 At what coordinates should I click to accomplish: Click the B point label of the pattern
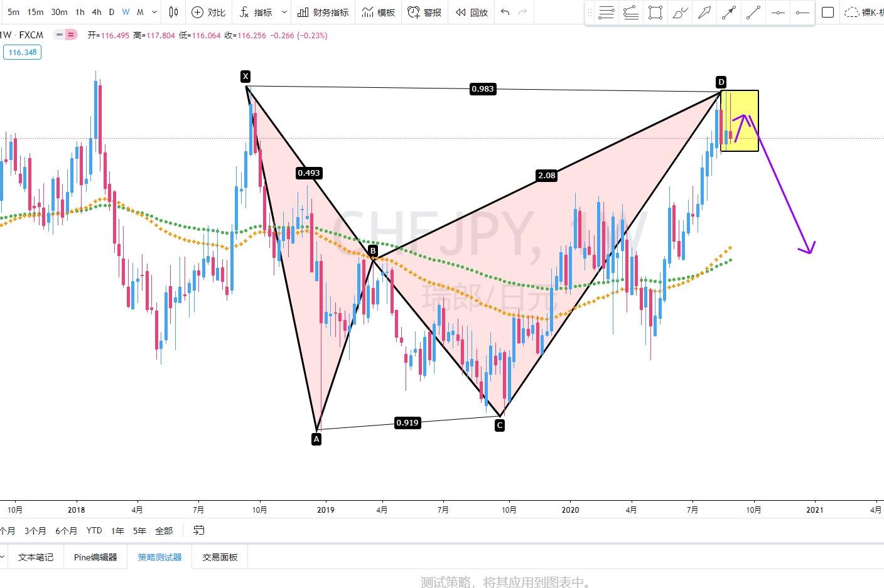[x=373, y=252]
